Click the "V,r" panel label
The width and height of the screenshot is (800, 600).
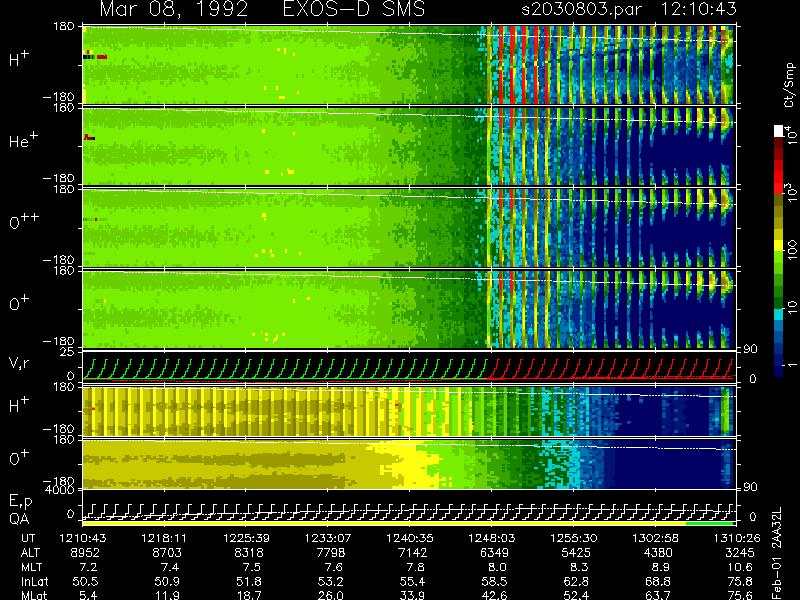click(x=19, y=363)
